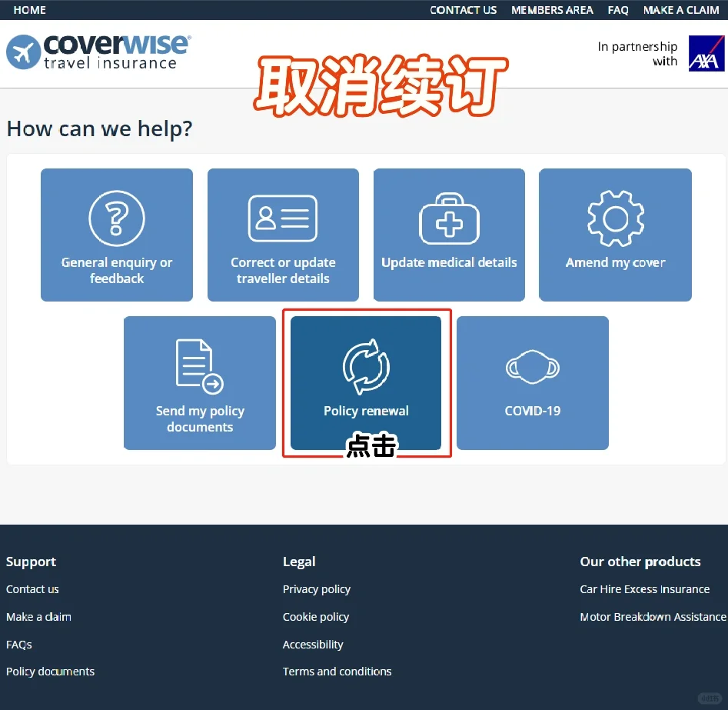Select the General enquiry or feedback label
The image size is (728, 710).
coord(117,271)
